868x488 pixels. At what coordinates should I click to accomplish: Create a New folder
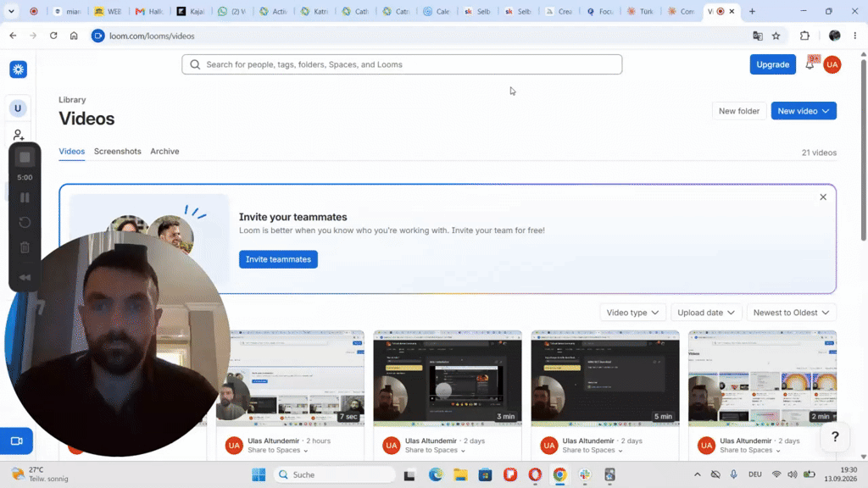click(739, 111)
